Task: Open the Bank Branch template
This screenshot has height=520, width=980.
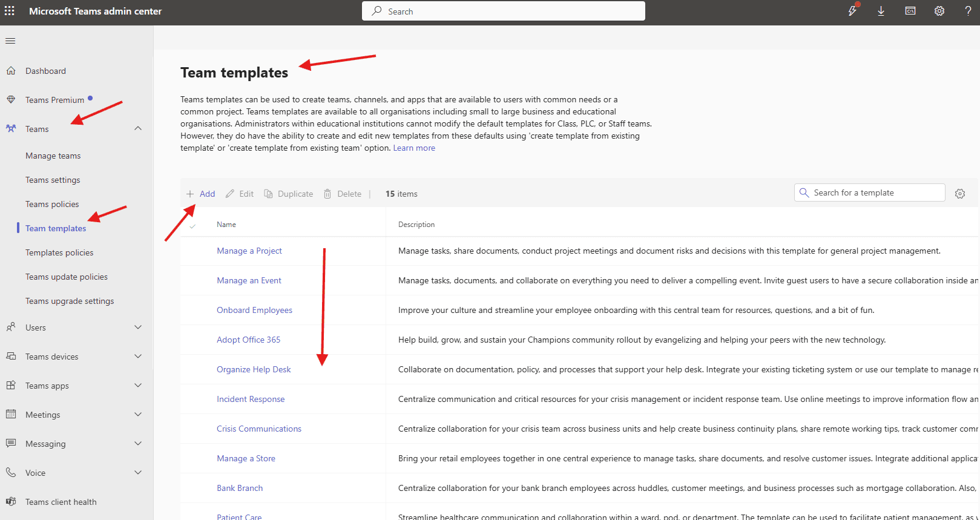Action: pos(240,488)
